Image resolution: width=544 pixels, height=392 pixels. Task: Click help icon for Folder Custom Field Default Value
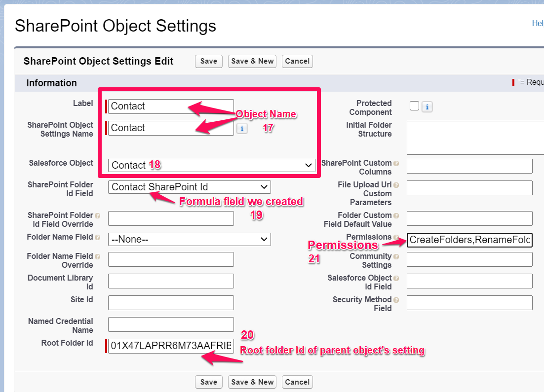tap(396, 215)
